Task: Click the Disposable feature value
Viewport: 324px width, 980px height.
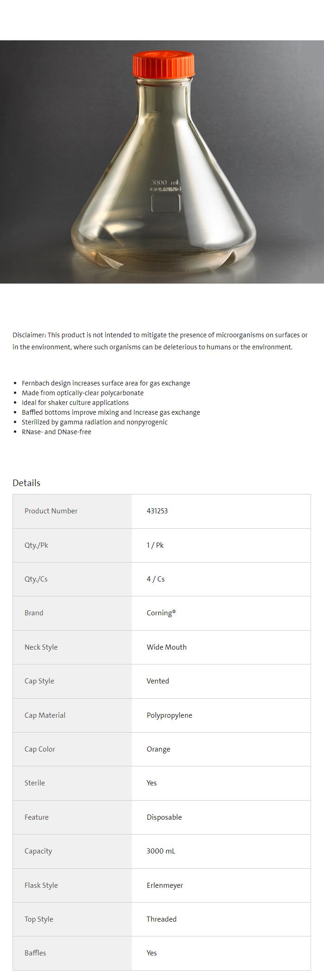Action: [x=164, y=817]
